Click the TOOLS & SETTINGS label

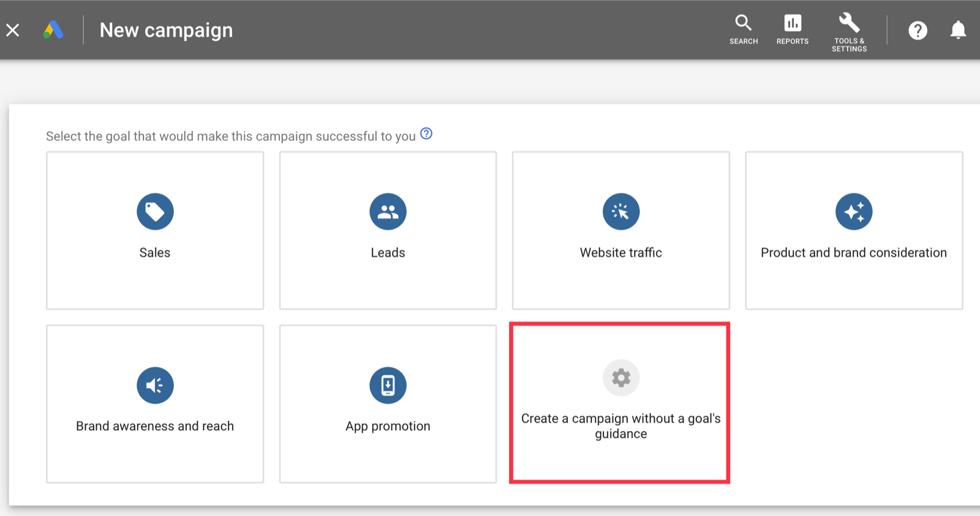849,45
